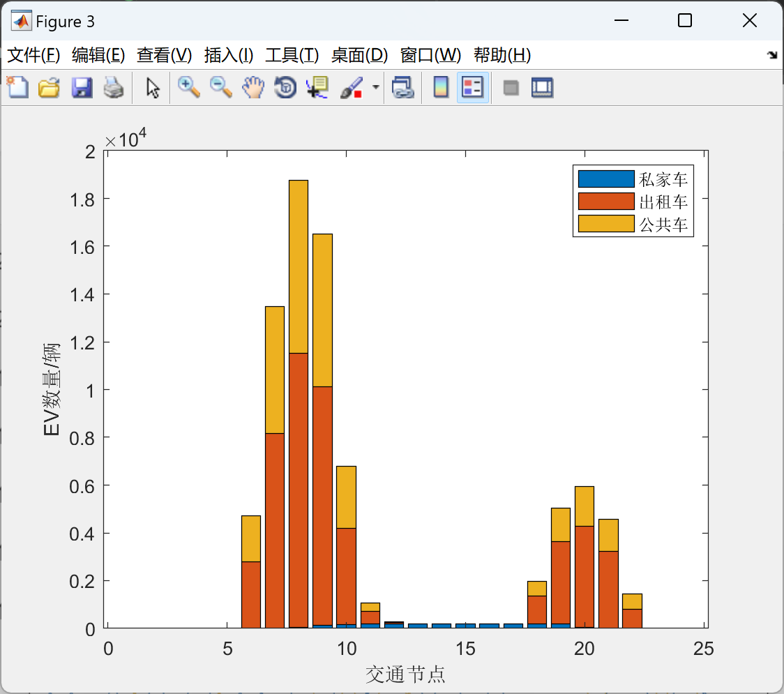Click the Hide Plot Tools icon

click(x=511, y=88)
